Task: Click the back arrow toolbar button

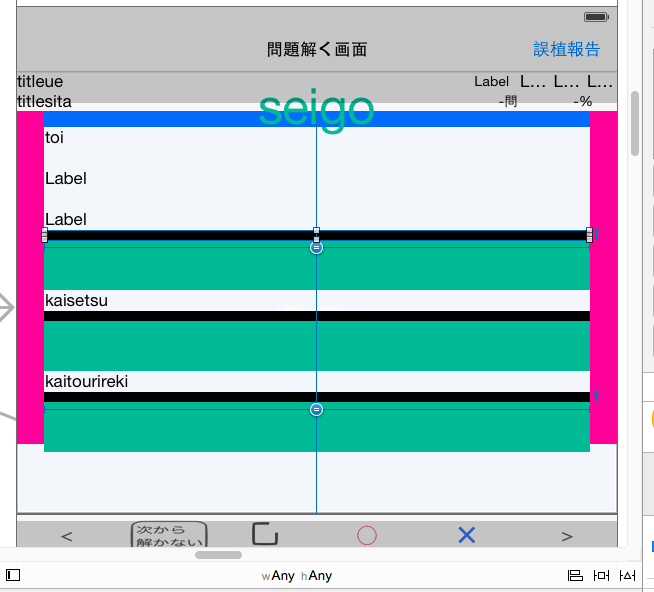Action: tap(67, 536)
